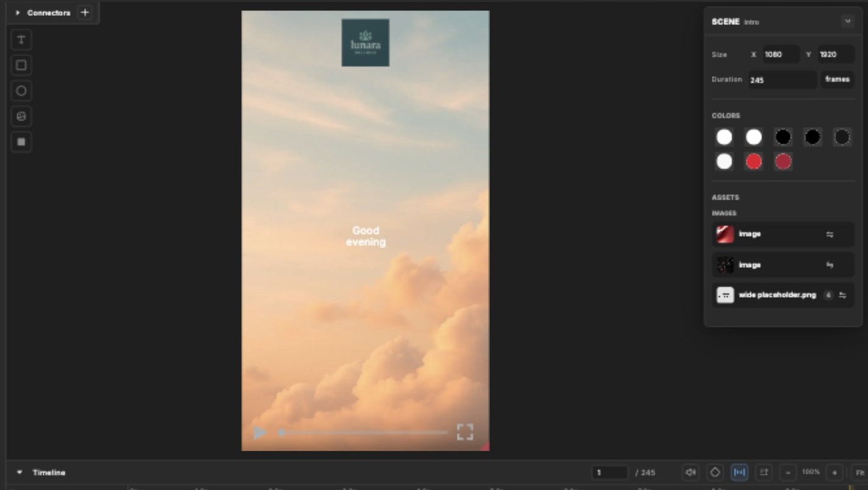Viewport: 868px width, 490px height.
Task: Open the duration frames unit selector
Action: click(x=837, y=80)
